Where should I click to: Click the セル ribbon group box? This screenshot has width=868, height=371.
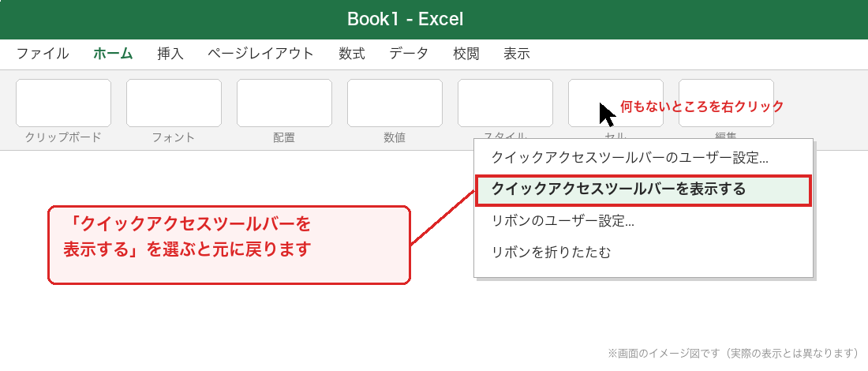pos(615,103)
